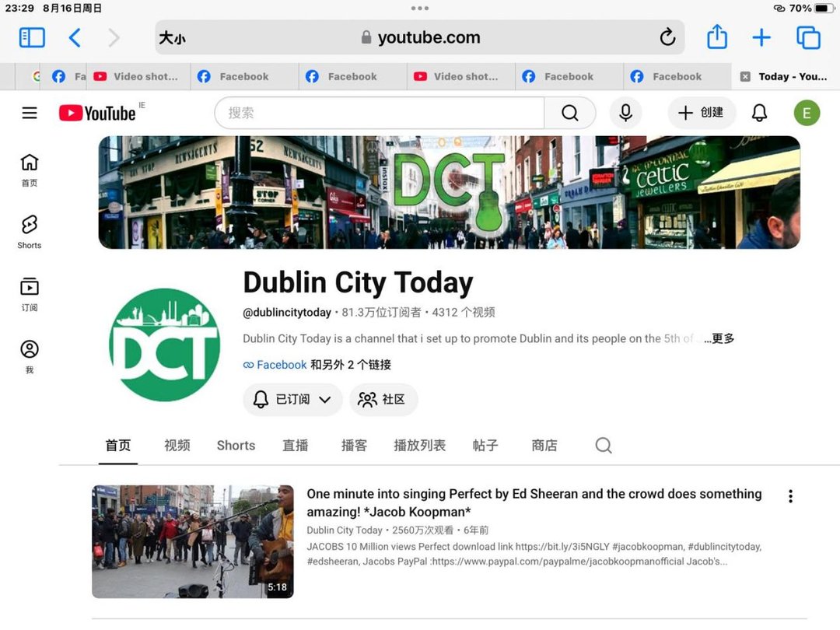Select the 播客 (Podcasts) tab
This screenshot has height=630, width=840.
[354, 446]
